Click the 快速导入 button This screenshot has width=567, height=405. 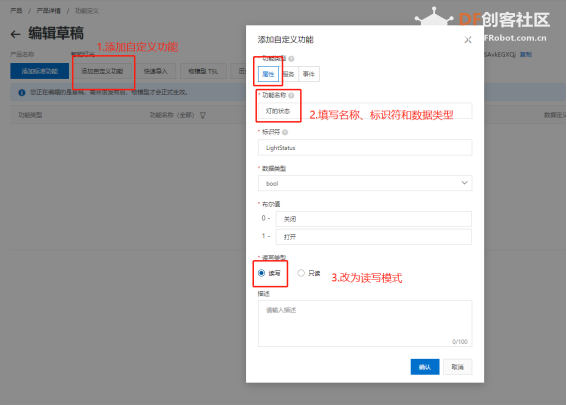pos(155,71)
